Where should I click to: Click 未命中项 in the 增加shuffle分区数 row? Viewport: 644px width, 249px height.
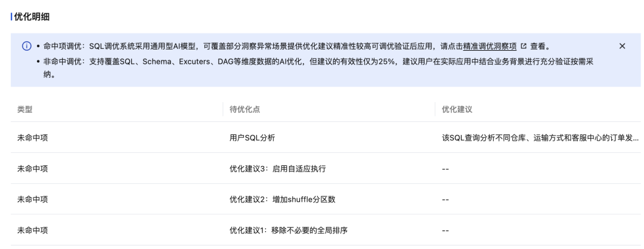pos(32,199)
